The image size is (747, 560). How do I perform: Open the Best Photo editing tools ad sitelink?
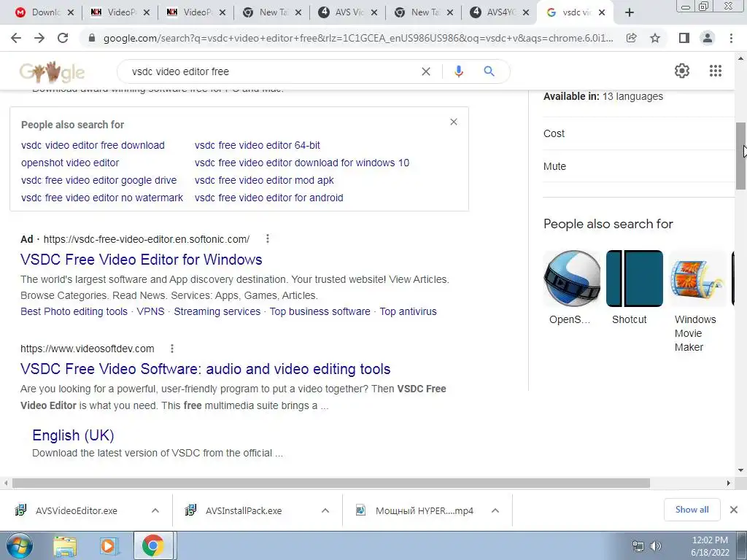(x=74, y=311)
